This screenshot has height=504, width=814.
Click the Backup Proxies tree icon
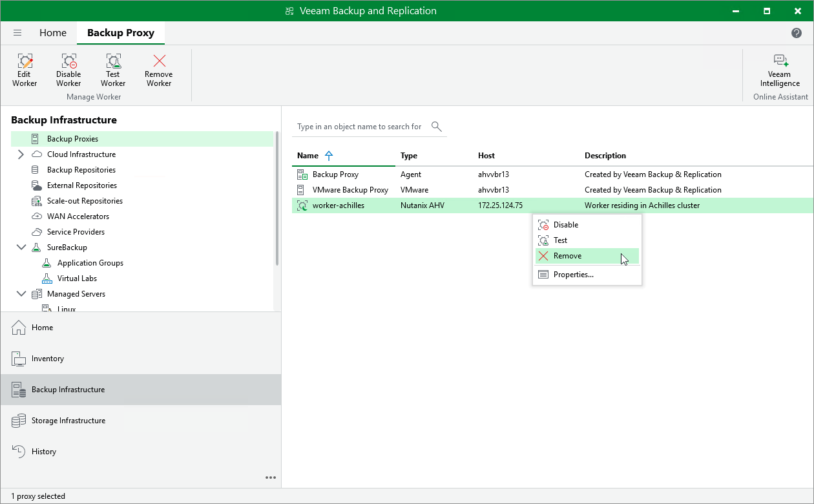[x=36, y=139]
